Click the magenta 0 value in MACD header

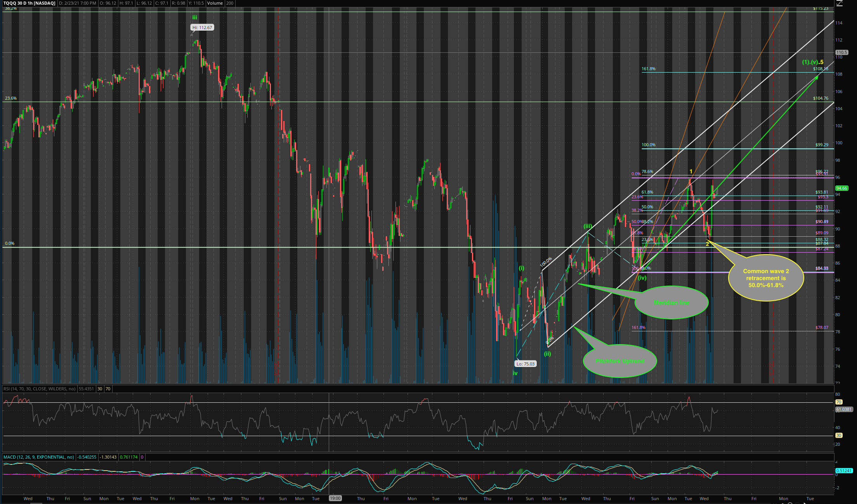[x=142, y=457]
